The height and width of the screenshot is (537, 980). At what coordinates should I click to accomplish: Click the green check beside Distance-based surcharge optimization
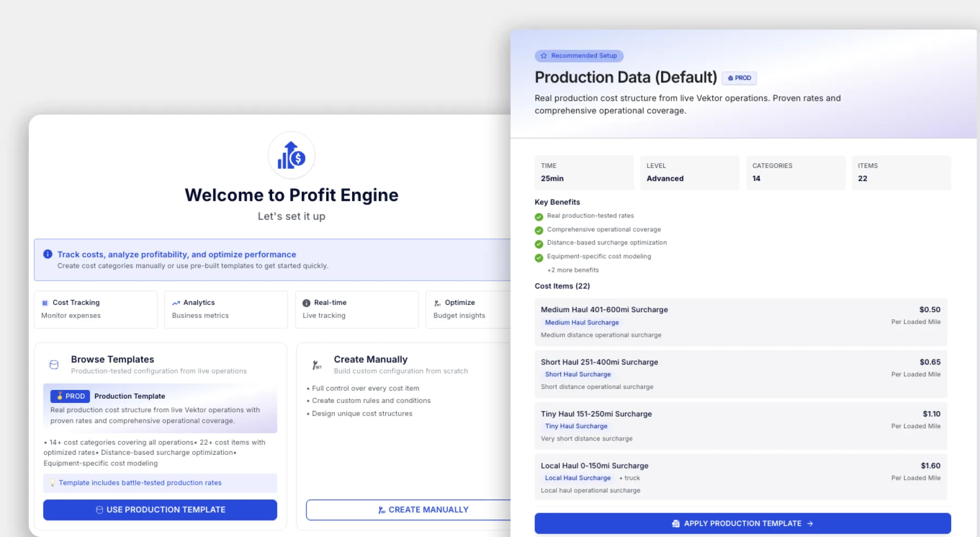coord(539,244)
